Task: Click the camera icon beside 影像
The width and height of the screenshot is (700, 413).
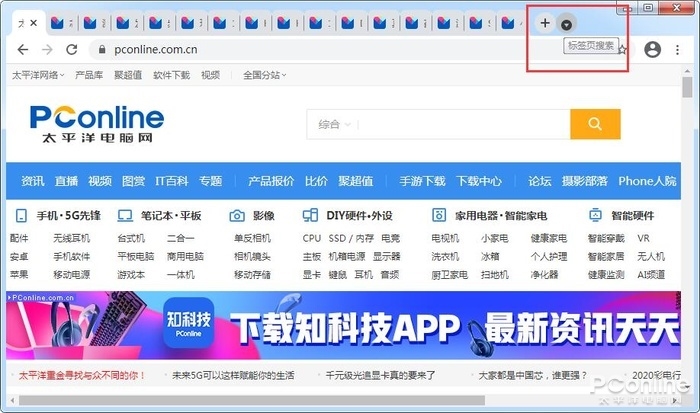Action: tap(237, 215)
